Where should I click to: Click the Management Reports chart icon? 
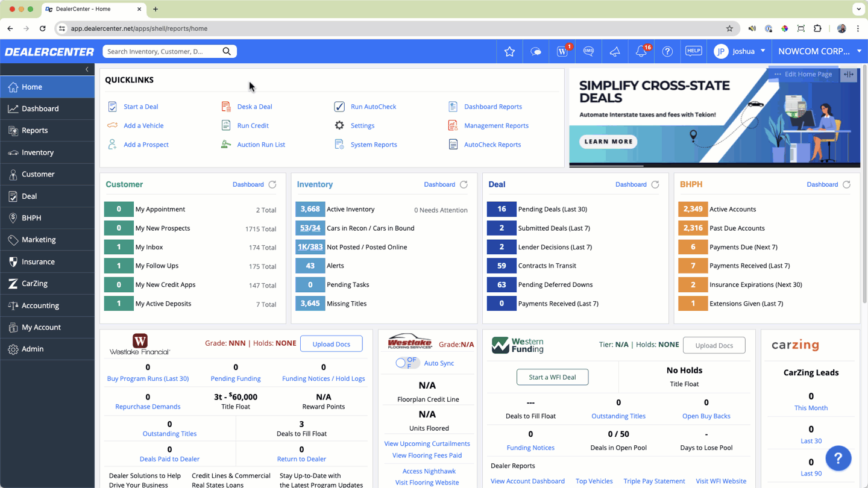point(453,125)
